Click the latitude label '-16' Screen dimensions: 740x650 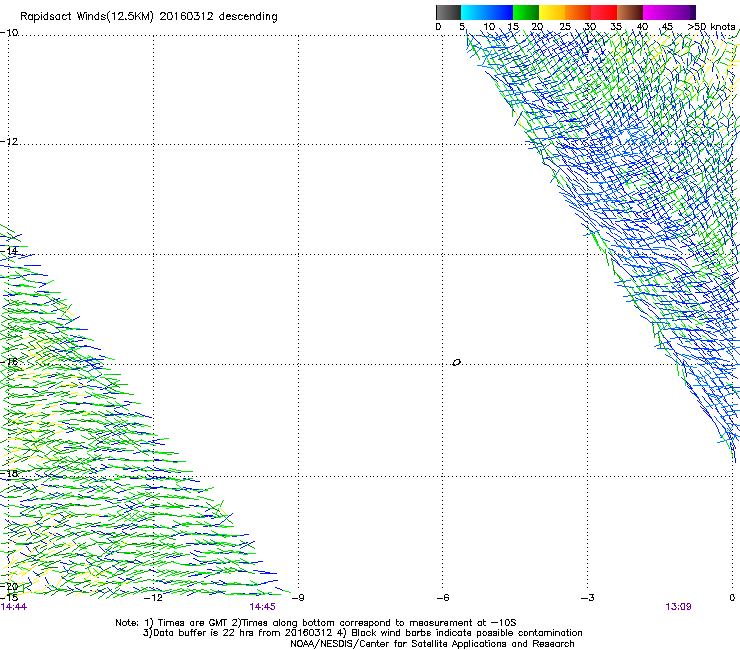(x=9, y=362)
